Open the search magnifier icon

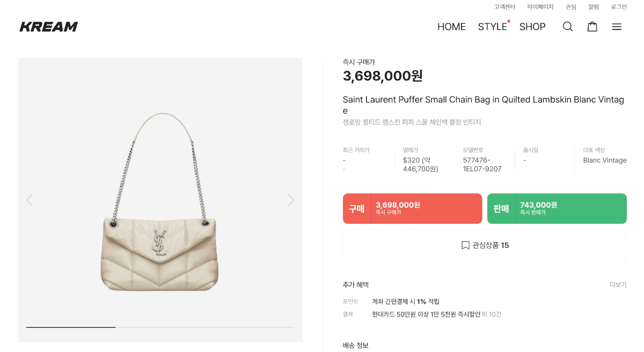[x=567, y=27]
